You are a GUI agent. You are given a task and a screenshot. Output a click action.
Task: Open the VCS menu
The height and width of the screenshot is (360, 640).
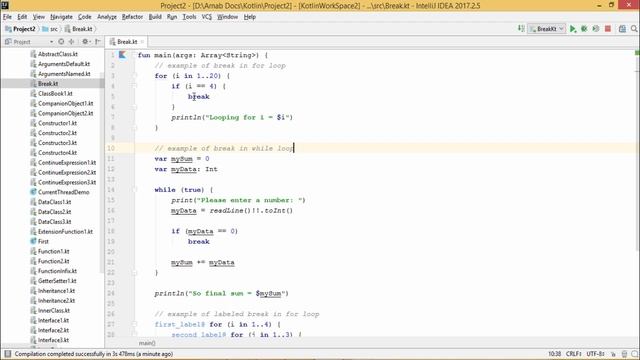tap(207, 17)
